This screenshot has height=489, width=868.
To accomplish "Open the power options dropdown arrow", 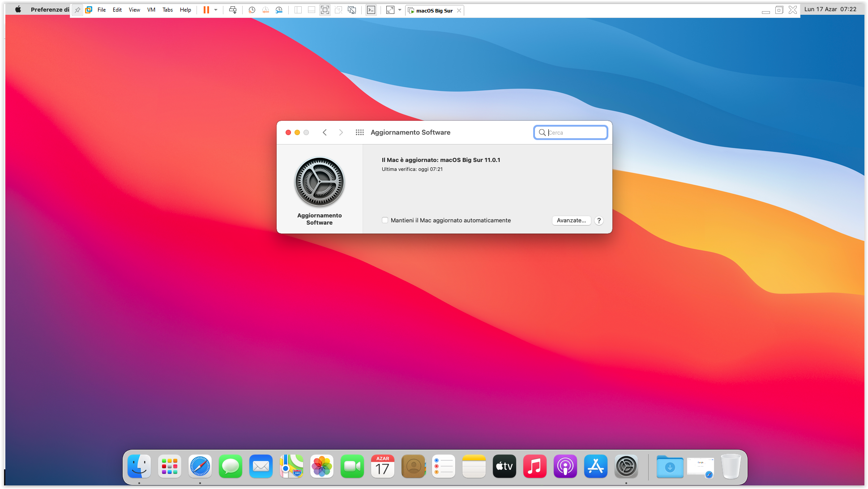I will click(216, 10).
